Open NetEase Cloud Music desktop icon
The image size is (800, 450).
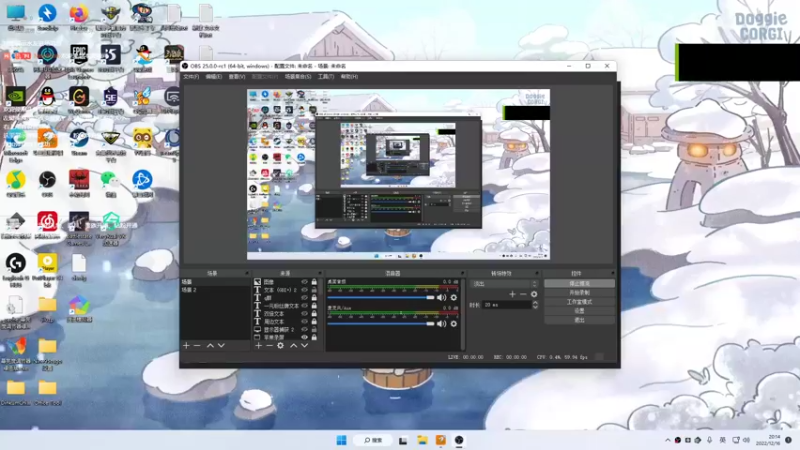click(47, 226)
